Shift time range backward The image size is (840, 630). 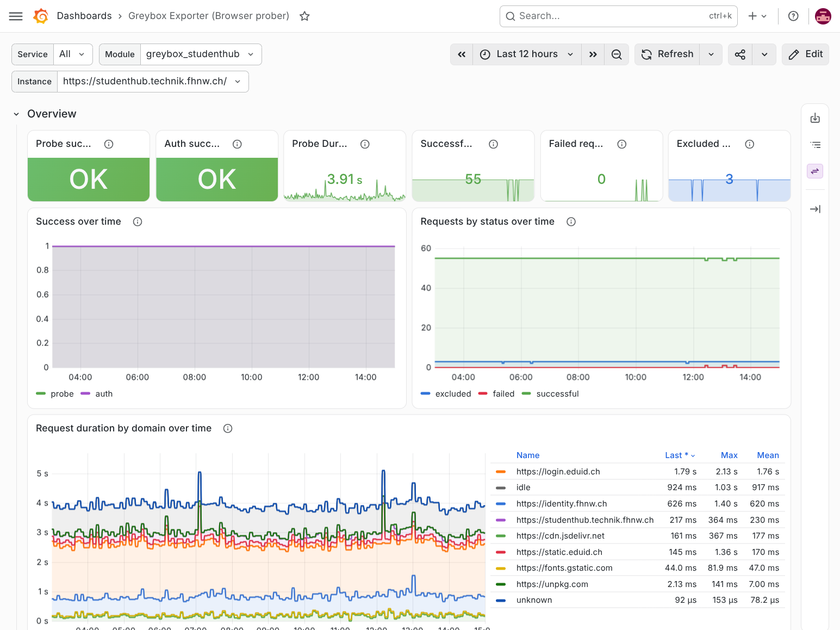[462, 54]
